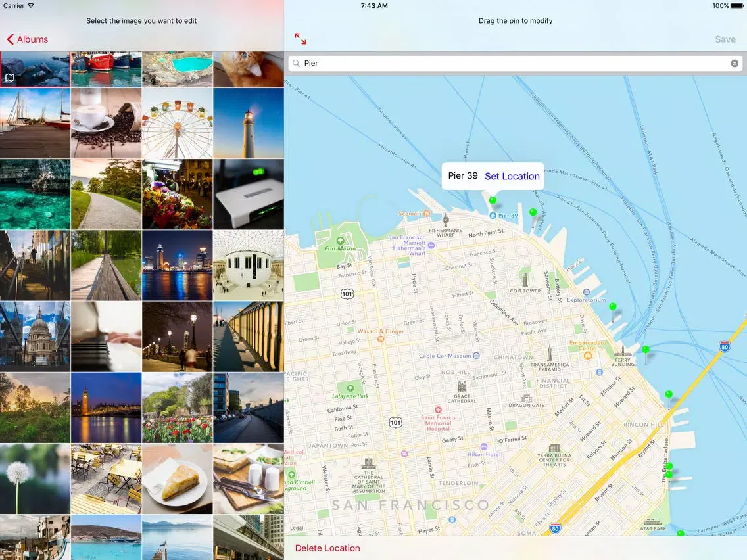Viewport: 747px width, 560px height.
Task: Clear the Pier search text
Action: (x=735, y=63)
